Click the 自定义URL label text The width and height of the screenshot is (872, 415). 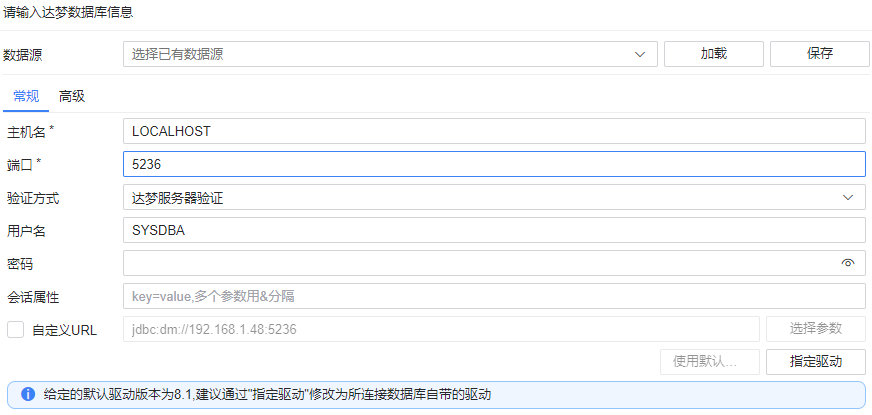pos(65,330)
